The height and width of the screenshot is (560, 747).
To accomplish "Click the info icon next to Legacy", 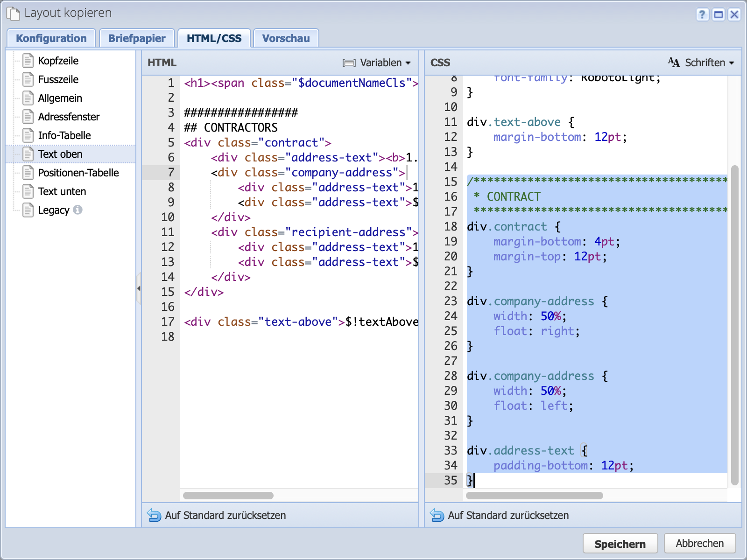I will tap(78, 210).
